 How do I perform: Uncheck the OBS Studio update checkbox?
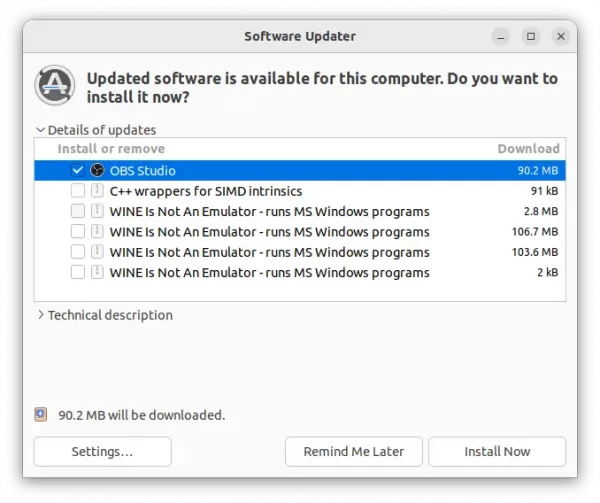(78, 171)
